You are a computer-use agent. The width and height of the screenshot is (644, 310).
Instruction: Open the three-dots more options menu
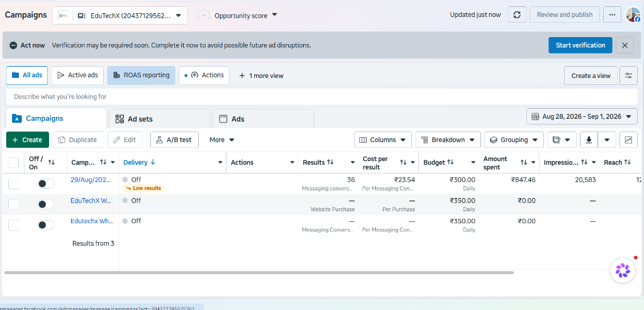tap(612, 15)
